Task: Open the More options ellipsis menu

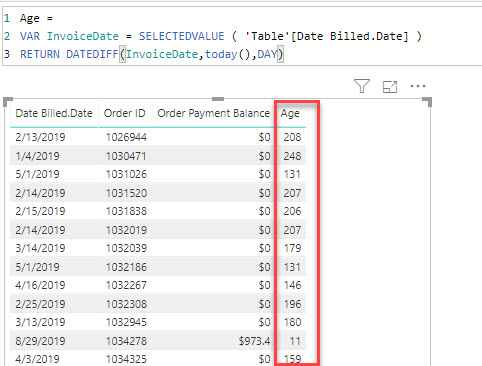Action: tap(418, 86)
